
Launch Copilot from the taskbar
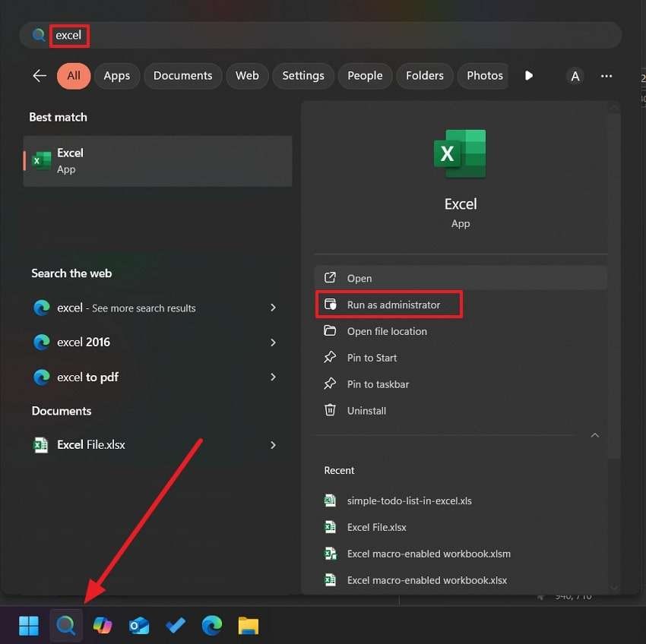pyautogui.click(x=103, y=626)
